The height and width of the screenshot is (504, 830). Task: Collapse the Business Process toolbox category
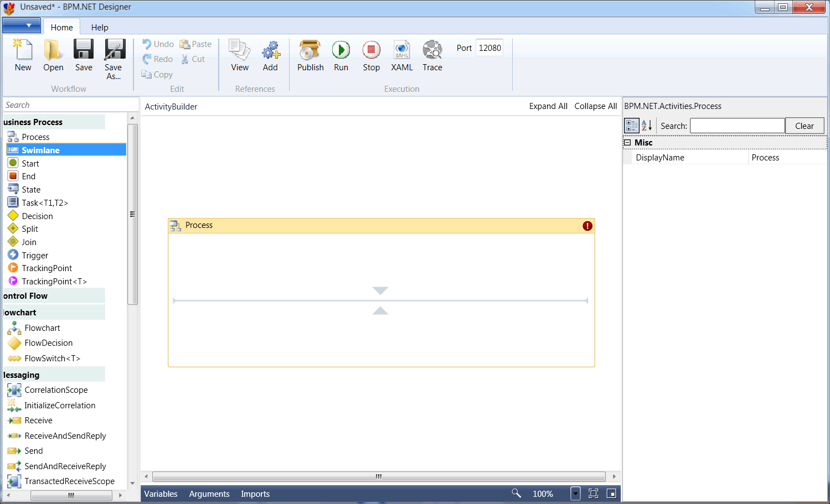pyautogui.click(x=54, y=122)
